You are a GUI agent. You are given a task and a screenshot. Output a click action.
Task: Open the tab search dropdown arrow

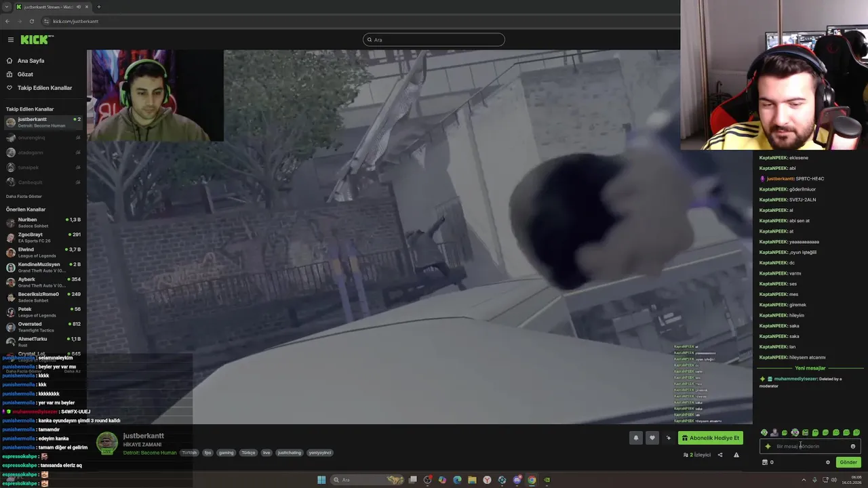[6, 7]
